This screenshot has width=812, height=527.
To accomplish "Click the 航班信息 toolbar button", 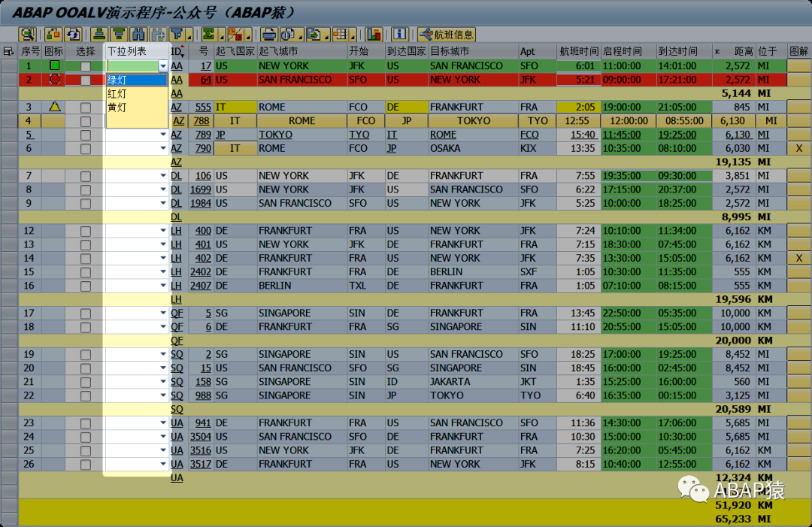I will (x=447, y=35).
